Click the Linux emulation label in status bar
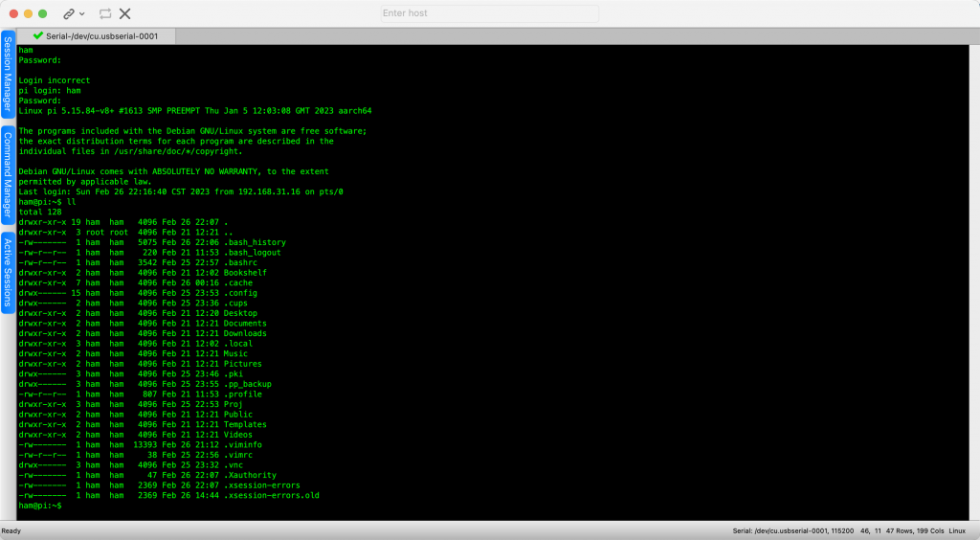The image size is (980, 540). point(957,531)
